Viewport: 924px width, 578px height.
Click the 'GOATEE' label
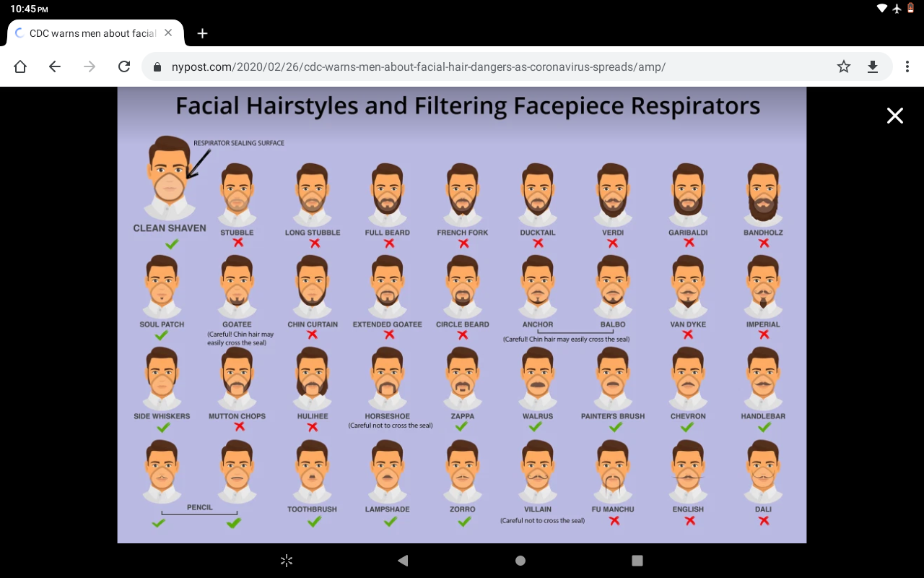pyautogui.click(x=237, y=324)
